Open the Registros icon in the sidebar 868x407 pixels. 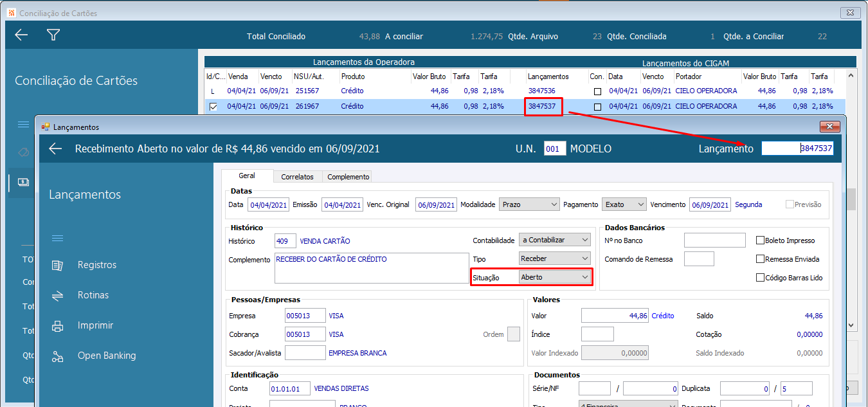click(x=57, y=265)
